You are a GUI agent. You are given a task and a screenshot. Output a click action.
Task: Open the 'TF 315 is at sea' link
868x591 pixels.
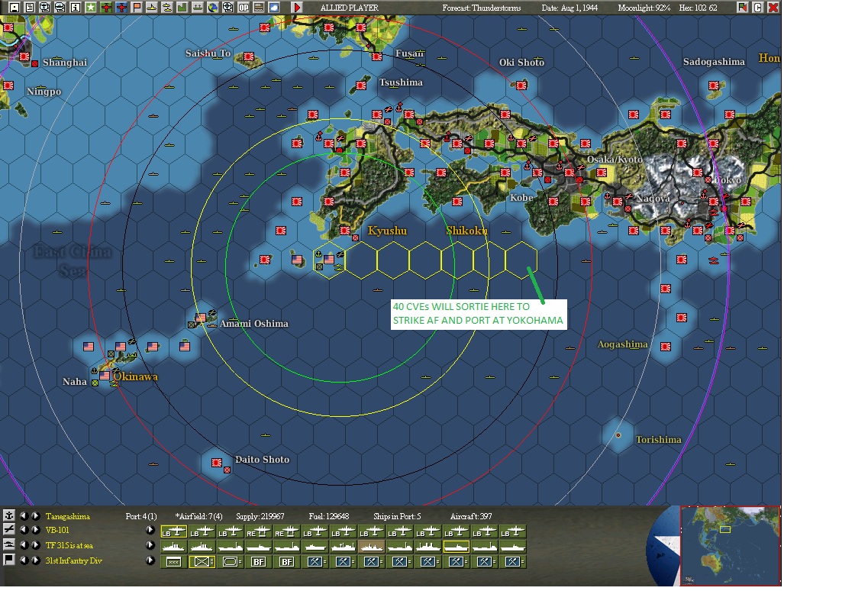tap(69, 546)
